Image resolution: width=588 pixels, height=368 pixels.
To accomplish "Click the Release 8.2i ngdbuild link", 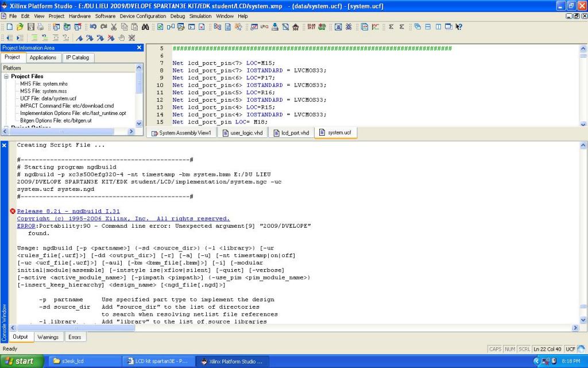I will tap(68, 211).
